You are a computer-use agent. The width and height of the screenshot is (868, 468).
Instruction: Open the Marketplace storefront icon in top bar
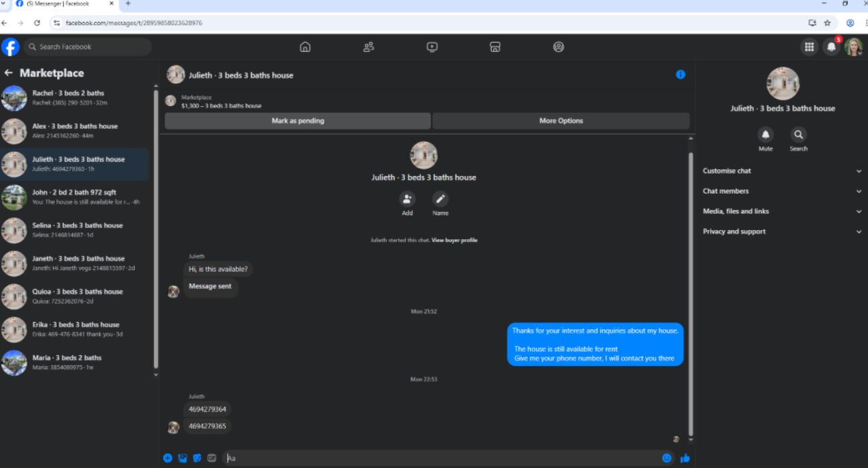click(x=495, y=47)
